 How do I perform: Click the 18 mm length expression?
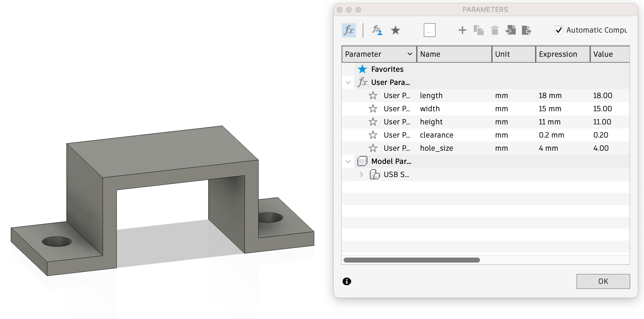(x=550, y=96)
